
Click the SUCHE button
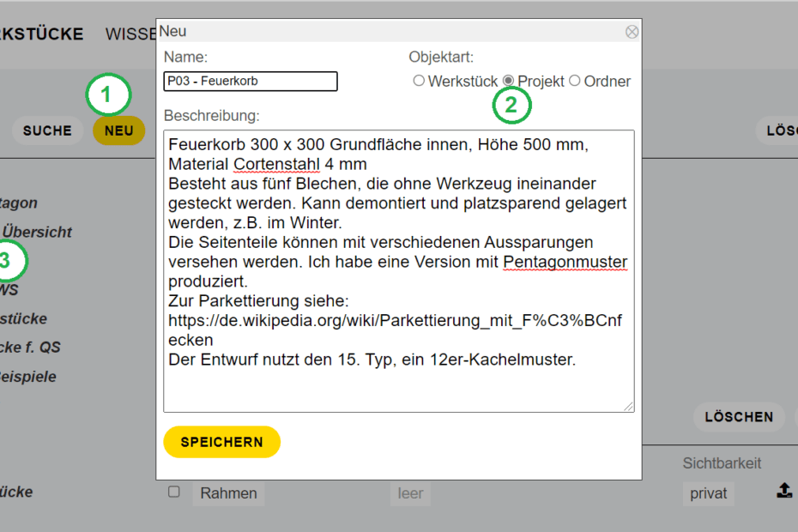[x=47, y=130]
